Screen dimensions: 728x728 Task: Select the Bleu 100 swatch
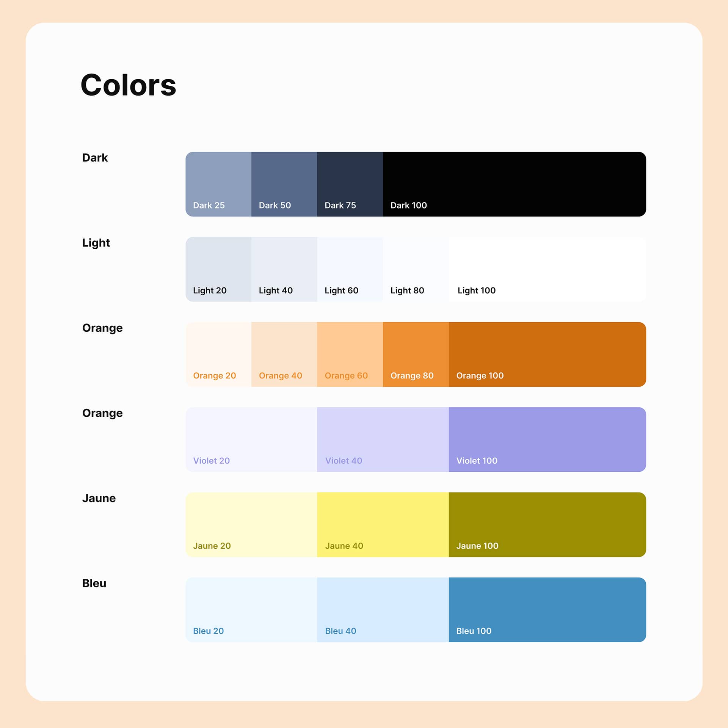(x=548, y=610)
